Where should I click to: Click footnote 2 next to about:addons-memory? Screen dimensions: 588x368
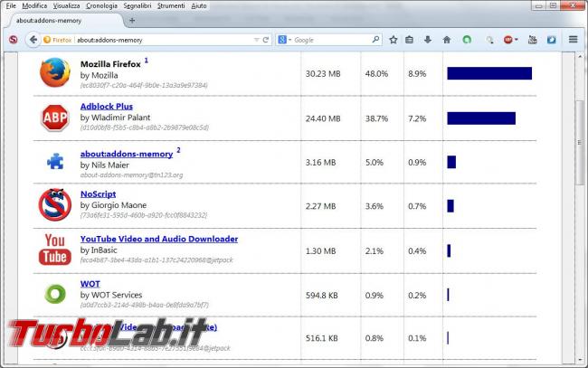pyautogui.click(x=178, y=150)
